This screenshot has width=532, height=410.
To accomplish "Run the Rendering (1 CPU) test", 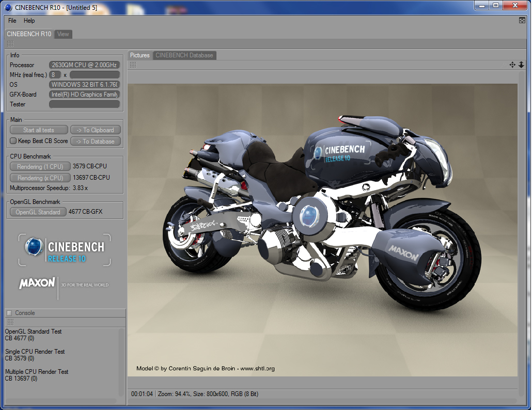I will [x=40, y=166].
